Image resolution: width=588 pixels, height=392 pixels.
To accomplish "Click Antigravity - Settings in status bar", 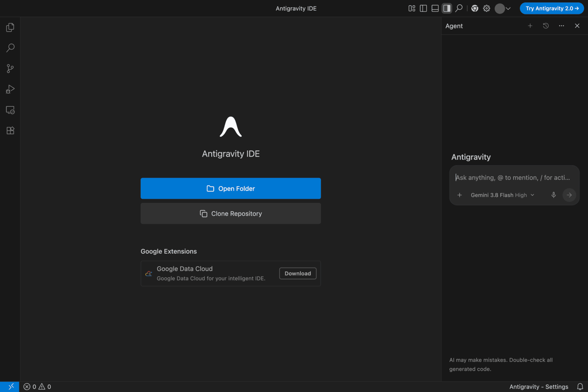I will (x=539, y=387).
